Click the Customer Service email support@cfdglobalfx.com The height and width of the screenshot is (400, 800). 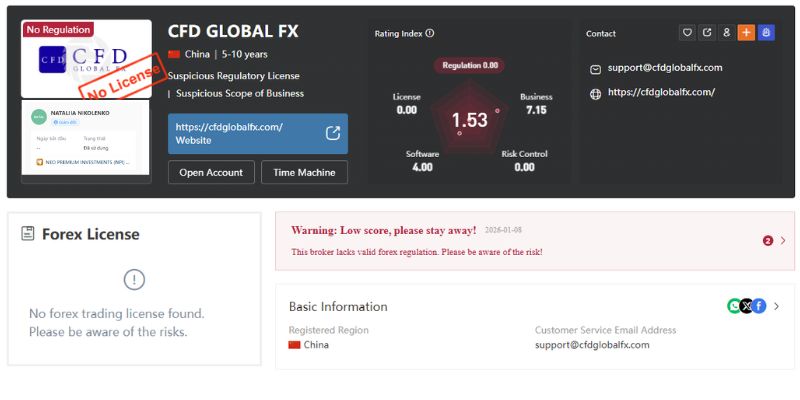point(592,345)
